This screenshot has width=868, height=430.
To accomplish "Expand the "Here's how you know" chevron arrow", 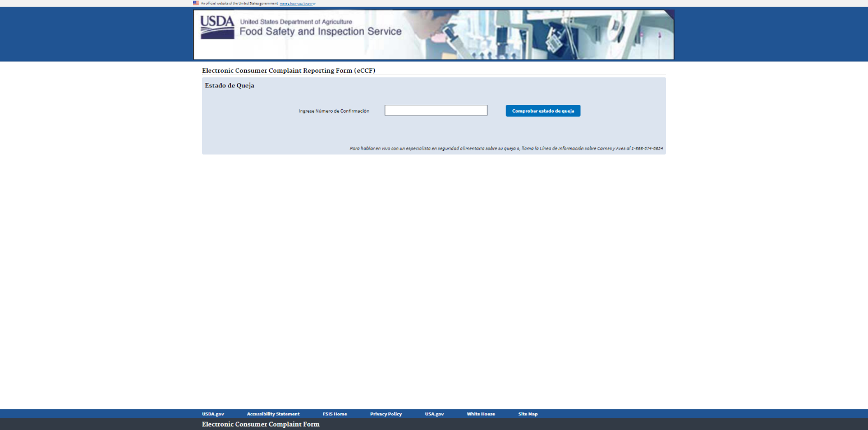I will point(314,4).
